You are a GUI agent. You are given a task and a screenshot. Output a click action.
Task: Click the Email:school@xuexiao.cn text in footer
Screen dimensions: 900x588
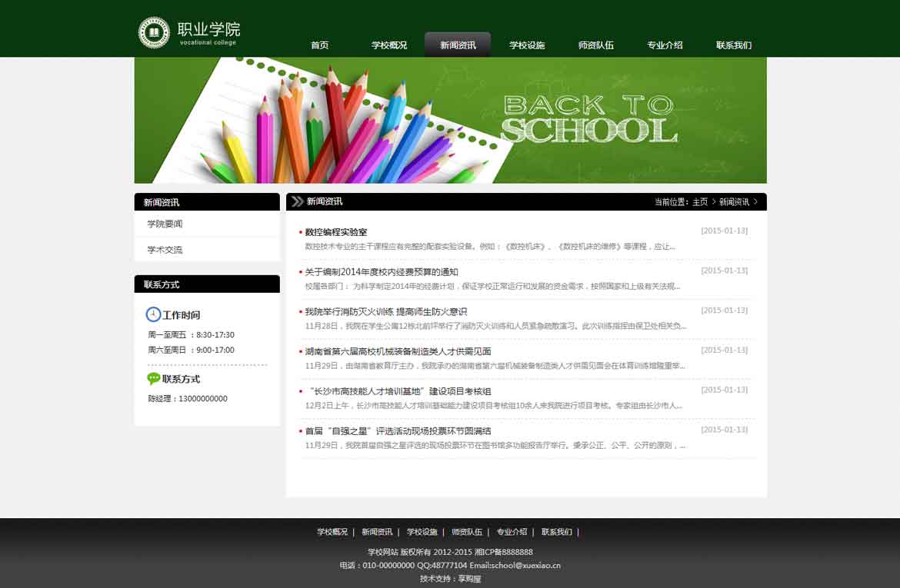pyautogui.click(x=515, y=565)
